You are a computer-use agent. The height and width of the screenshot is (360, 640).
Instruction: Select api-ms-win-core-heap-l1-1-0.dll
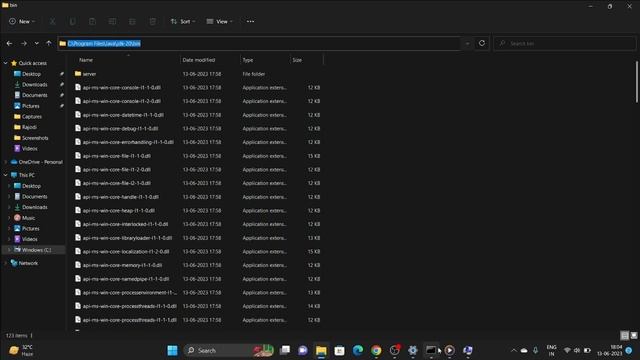(118, 211)
